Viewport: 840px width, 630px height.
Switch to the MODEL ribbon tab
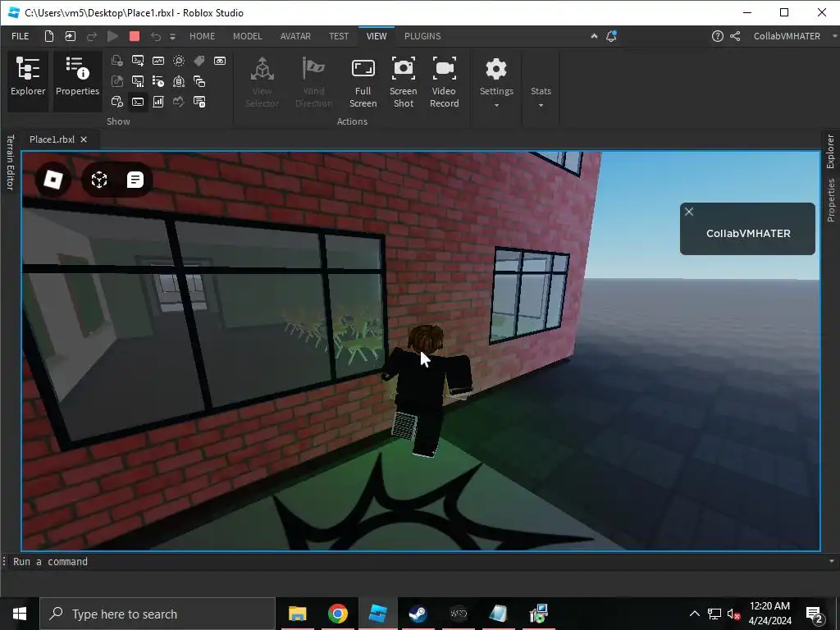click(248, 36)
